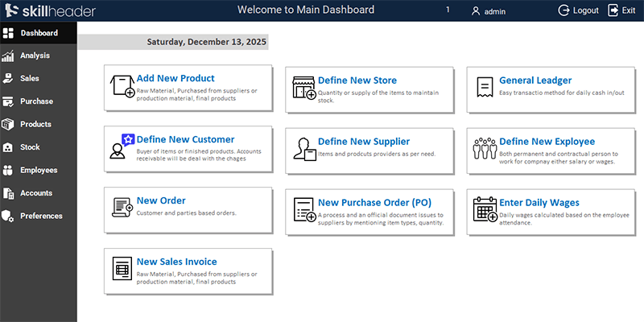Go to Sales in the sidebar
644x322 pixels.
tap(30, 79)
